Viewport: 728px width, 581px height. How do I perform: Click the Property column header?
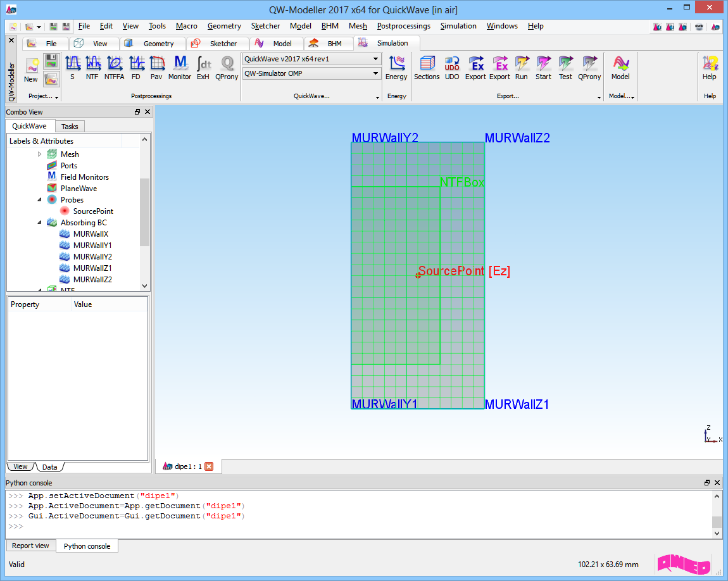tap(39, 304)
